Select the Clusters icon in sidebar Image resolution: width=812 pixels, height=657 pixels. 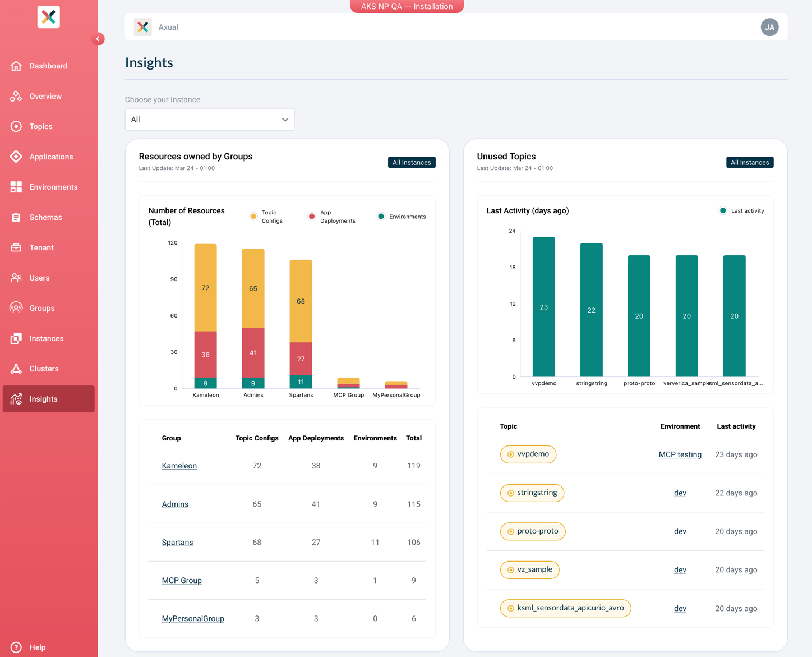[x=16, y=369]
